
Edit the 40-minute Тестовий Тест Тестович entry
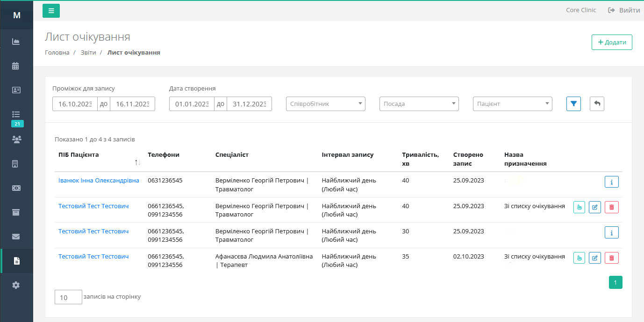click(595, 207)
